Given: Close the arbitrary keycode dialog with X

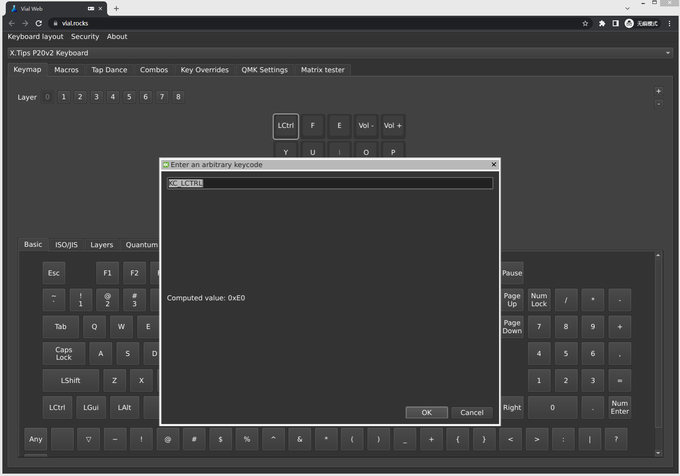Looking at the screenshot, I should [493, 164].
